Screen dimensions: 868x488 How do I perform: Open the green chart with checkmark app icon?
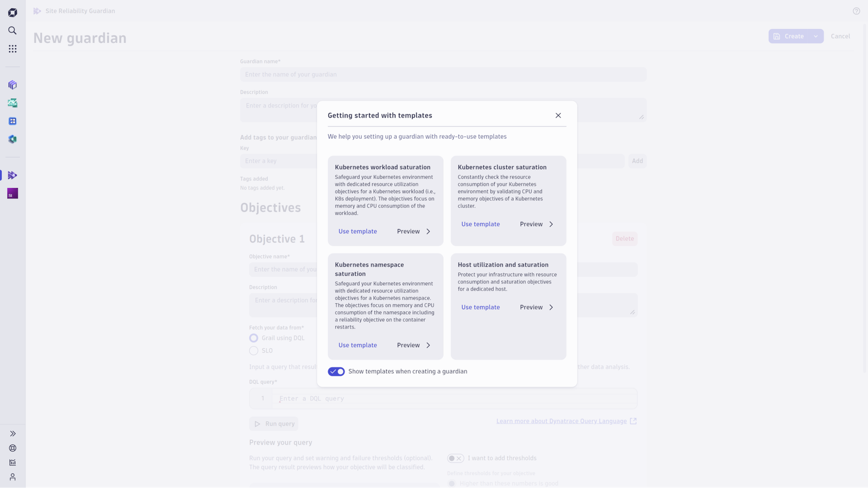tap(12, 103)
